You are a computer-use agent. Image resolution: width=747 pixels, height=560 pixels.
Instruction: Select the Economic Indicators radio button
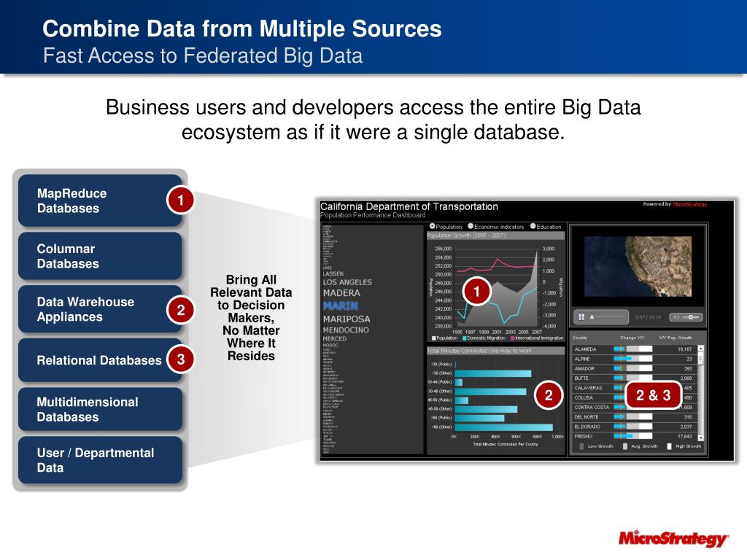tap(471, 226)
